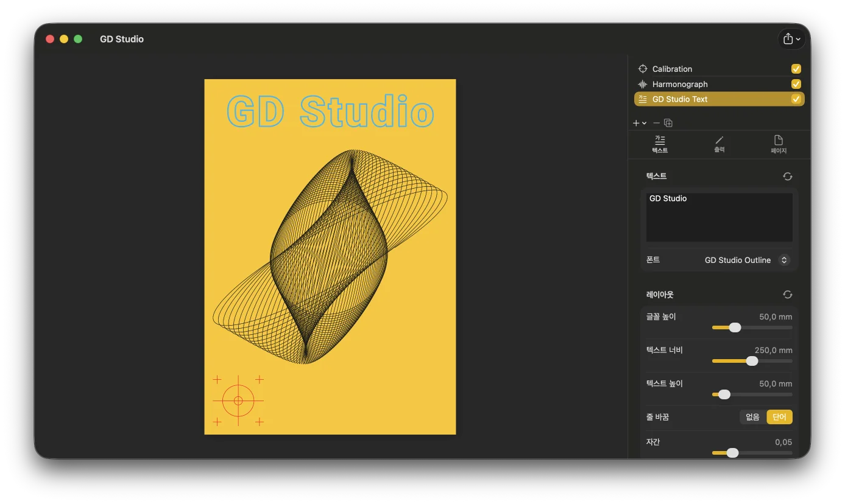Image resolution: width=845 pixels, height=504 pixels.
Task: Set 줄 바꿈 to 없음
Action: [x=753, y=417]
